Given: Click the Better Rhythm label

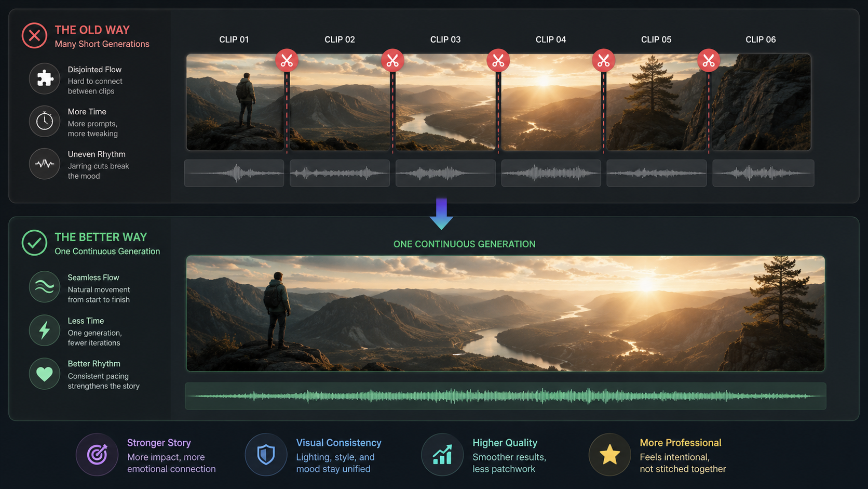Looking at the screenshot, I should [94, 364].
